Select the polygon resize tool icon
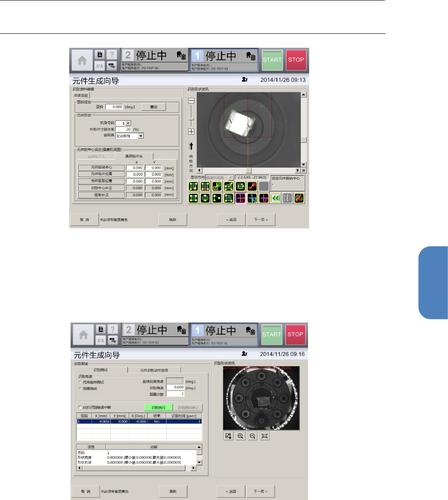448x500 pixels. point(229,186)
